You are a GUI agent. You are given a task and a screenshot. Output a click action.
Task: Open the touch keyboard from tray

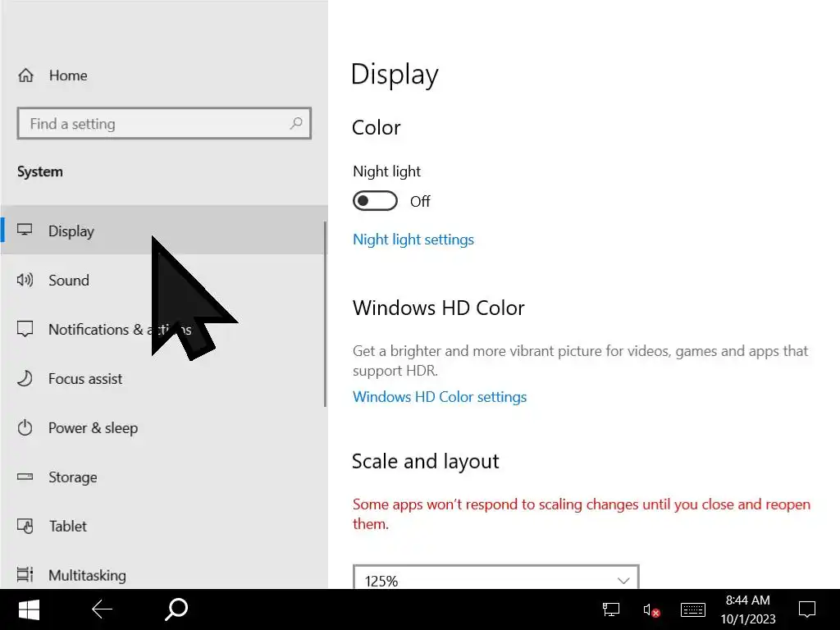692,609
